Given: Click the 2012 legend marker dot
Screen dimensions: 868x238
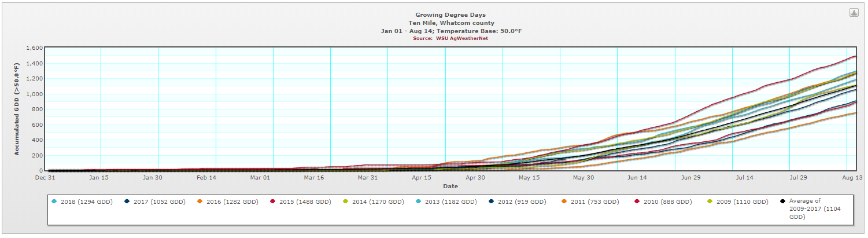Looking at the screenshot, I should click(491, 202).
